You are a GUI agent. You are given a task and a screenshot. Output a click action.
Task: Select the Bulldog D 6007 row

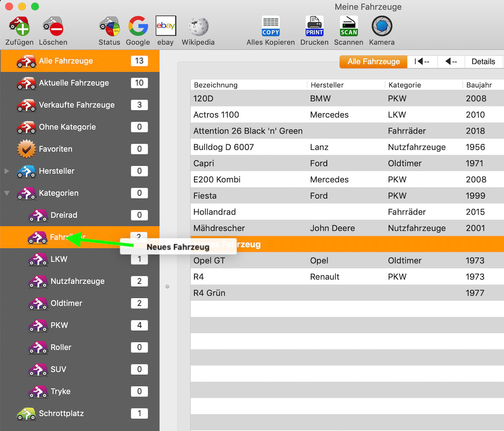pos(347,147)
